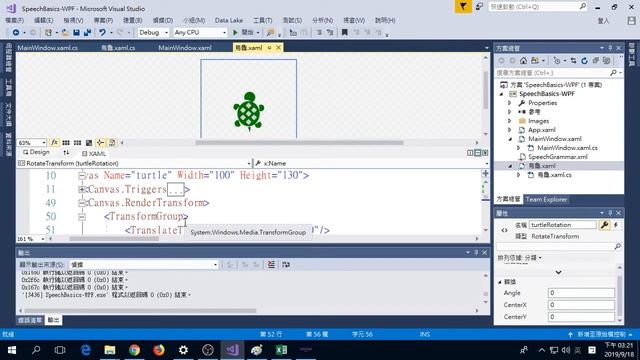
Task: Click the bookmark icon in the toolbar
Action: click(x=344, y=32)
